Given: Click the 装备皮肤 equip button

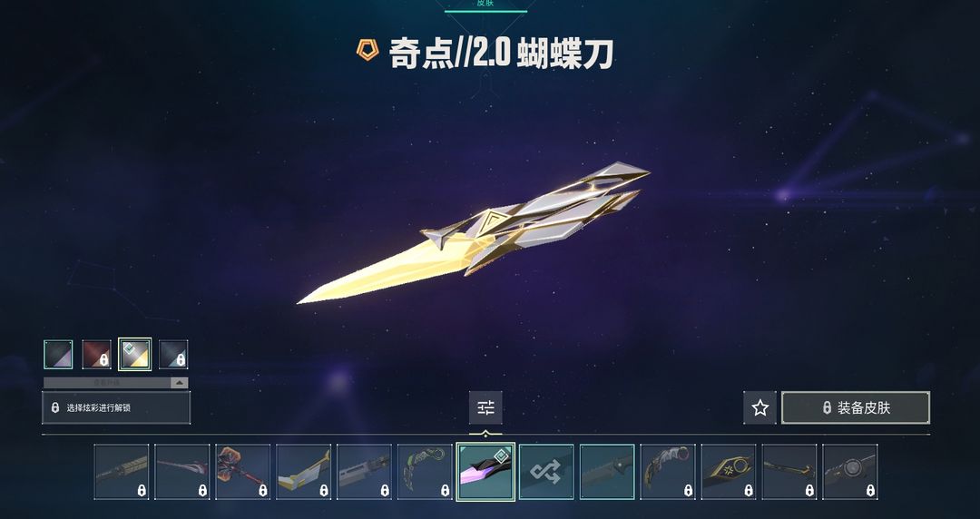Looking at the screenshot, I should (x=856, y=408).
